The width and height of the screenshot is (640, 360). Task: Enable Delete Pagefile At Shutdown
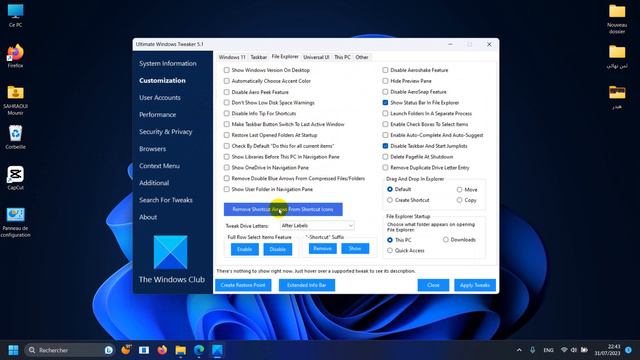pyautogui.click(x=385, y=157)
